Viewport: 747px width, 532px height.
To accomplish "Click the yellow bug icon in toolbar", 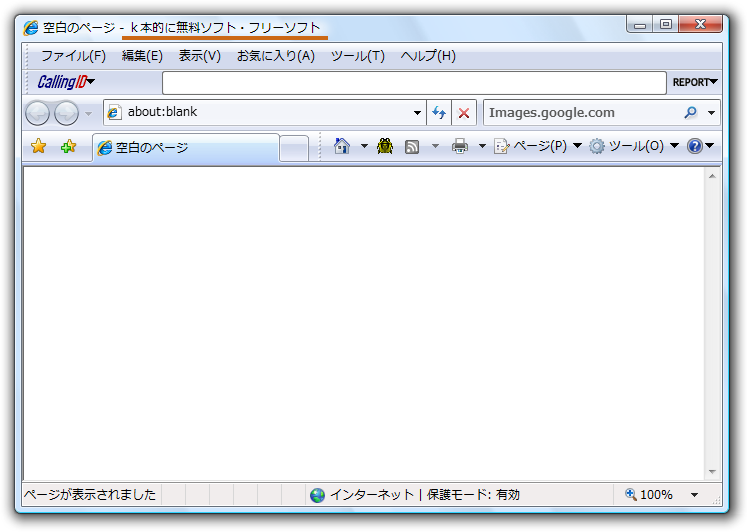I will point(385,147).
